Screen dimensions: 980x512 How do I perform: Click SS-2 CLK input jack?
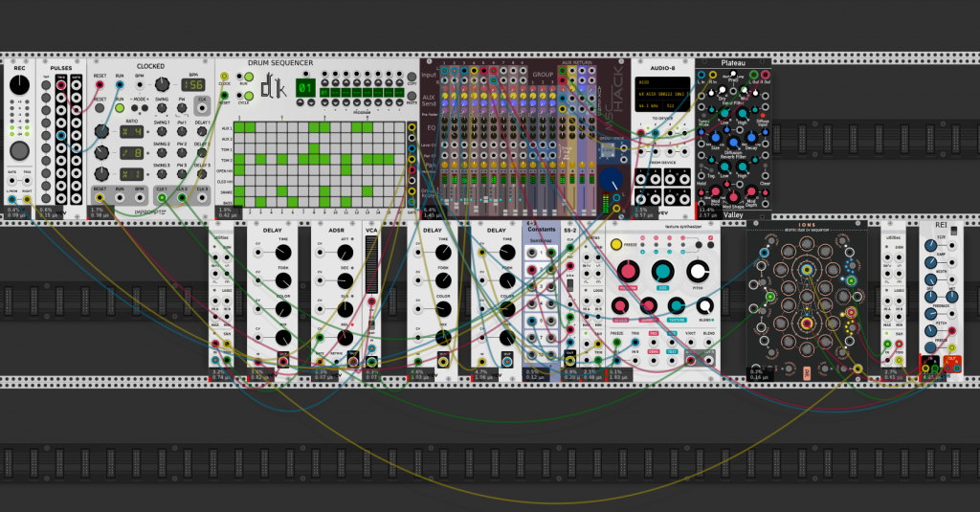570,248
